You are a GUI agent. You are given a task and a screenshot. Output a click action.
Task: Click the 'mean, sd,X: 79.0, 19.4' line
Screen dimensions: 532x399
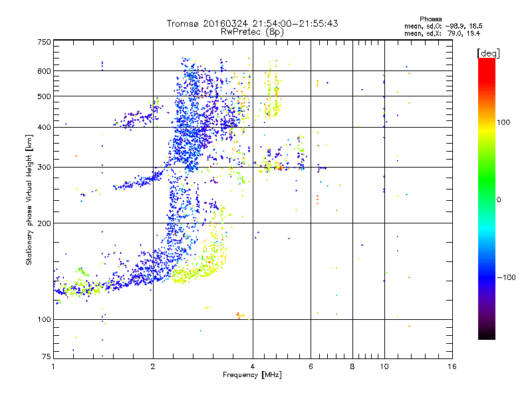442,34
